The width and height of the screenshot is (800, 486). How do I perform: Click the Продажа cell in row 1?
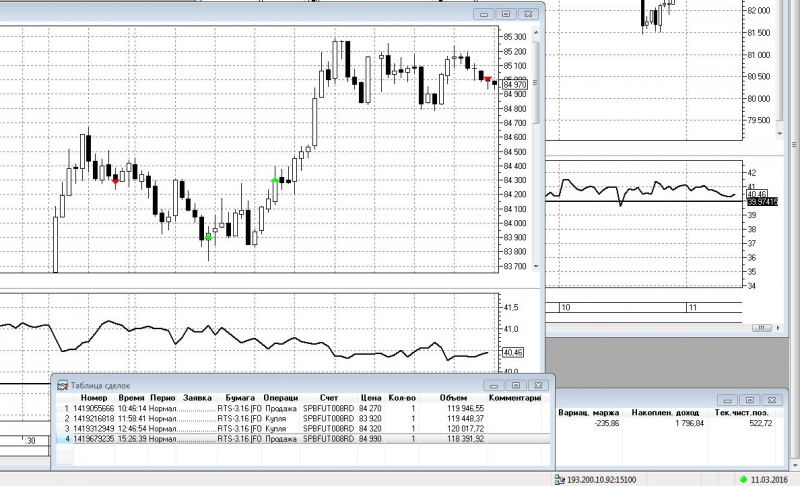(281, 408)
